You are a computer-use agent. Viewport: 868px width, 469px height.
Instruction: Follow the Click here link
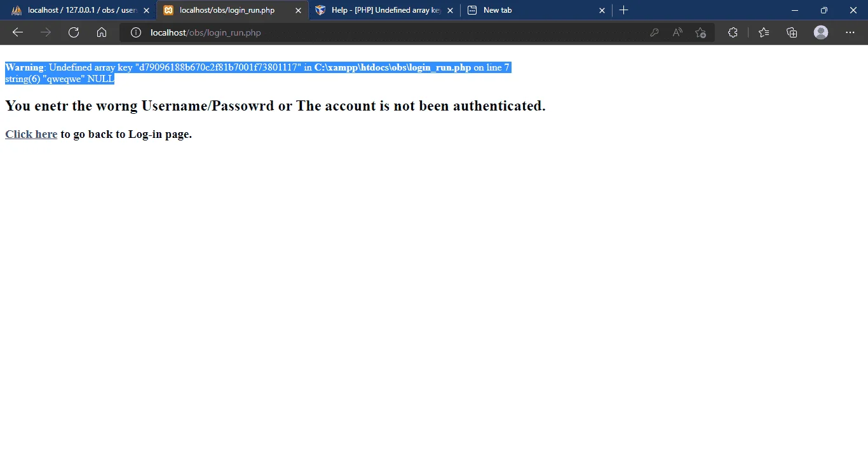pos(31,134)
